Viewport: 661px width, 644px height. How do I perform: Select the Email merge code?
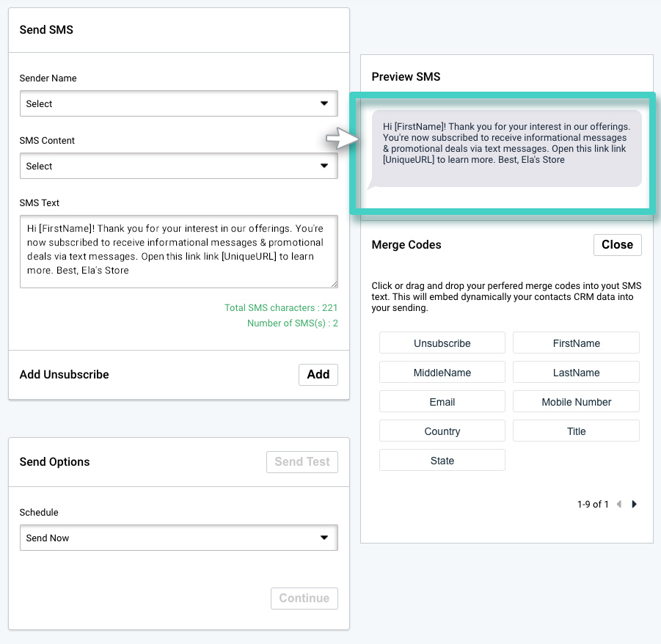point(442,401)
